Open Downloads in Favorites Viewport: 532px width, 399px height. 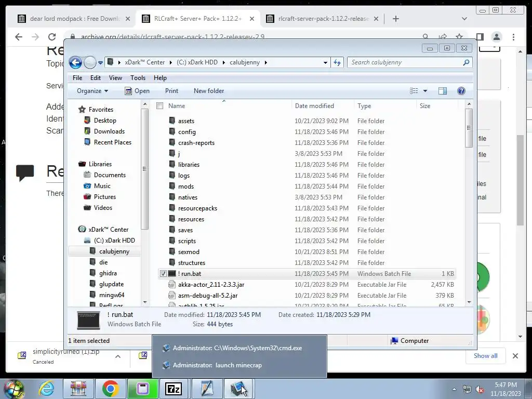point(109,131)
